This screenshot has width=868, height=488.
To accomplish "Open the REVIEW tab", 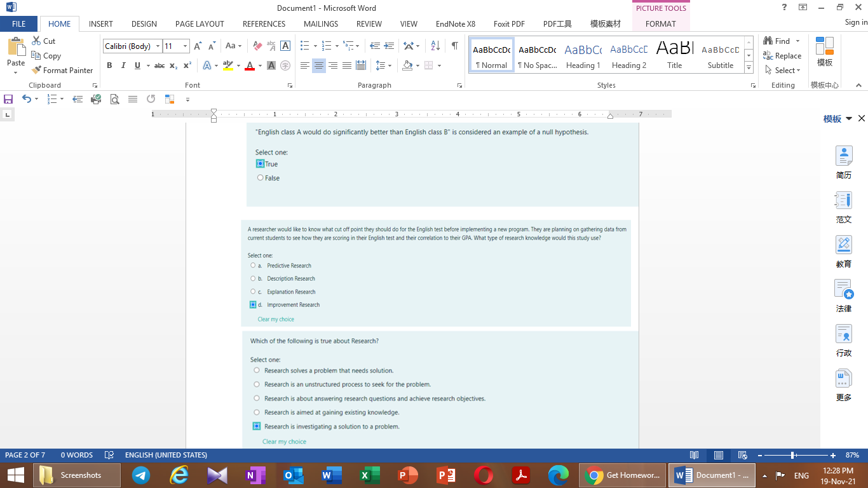I will [x=369, y=24].
